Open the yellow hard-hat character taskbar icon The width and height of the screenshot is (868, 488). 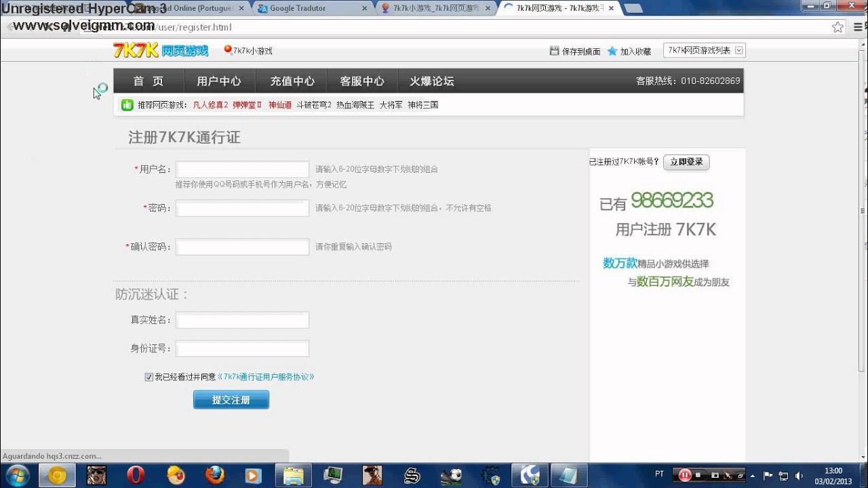[x=175, y=475]
